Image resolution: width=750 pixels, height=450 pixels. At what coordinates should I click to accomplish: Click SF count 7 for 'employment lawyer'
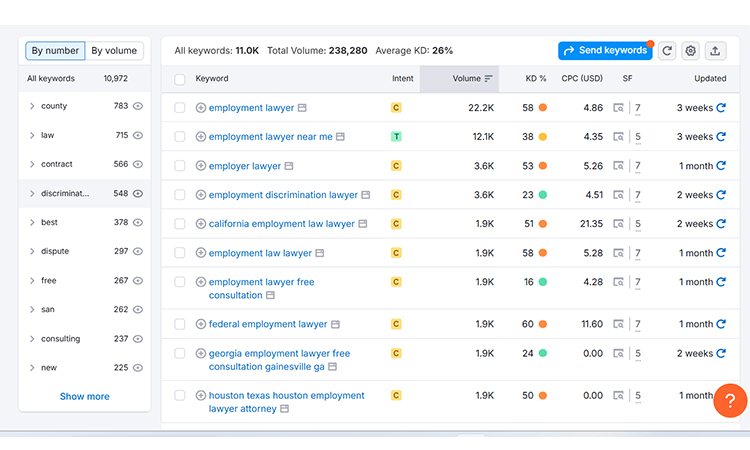click(638, 108)
